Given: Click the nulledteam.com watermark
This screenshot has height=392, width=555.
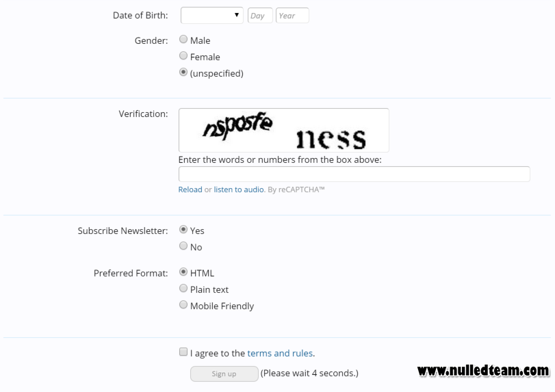Looking at the screenshot, I should tap(483, 370).
